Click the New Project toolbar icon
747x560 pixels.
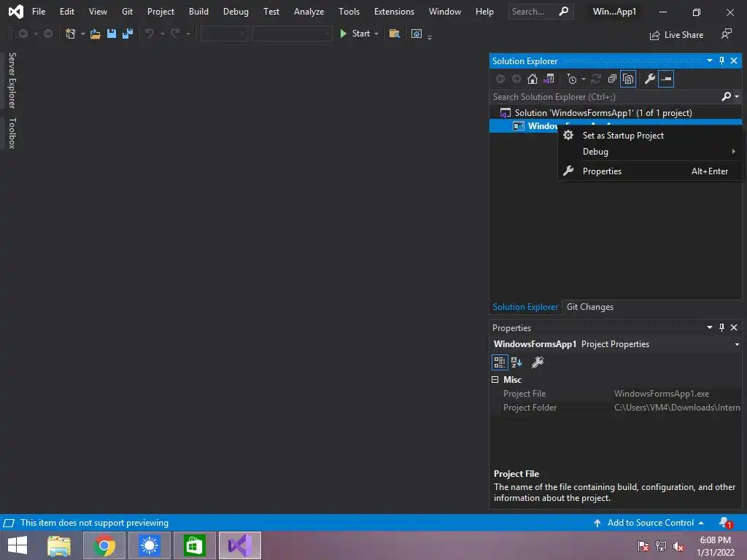[x=71, y=34]
